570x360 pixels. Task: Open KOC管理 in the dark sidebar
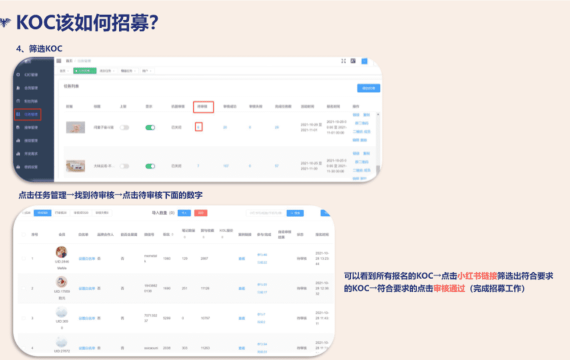(28, 75)
